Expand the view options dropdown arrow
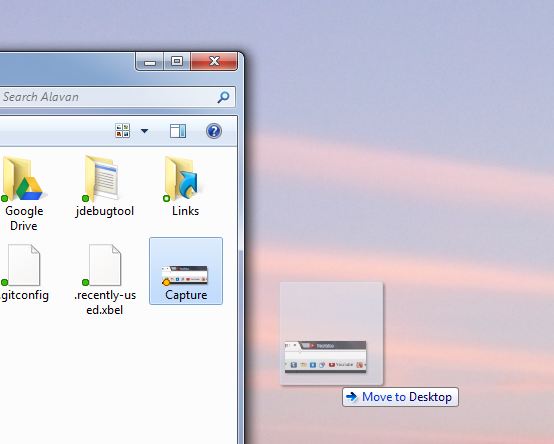This screenshot has height=444, width=554. 144,131
